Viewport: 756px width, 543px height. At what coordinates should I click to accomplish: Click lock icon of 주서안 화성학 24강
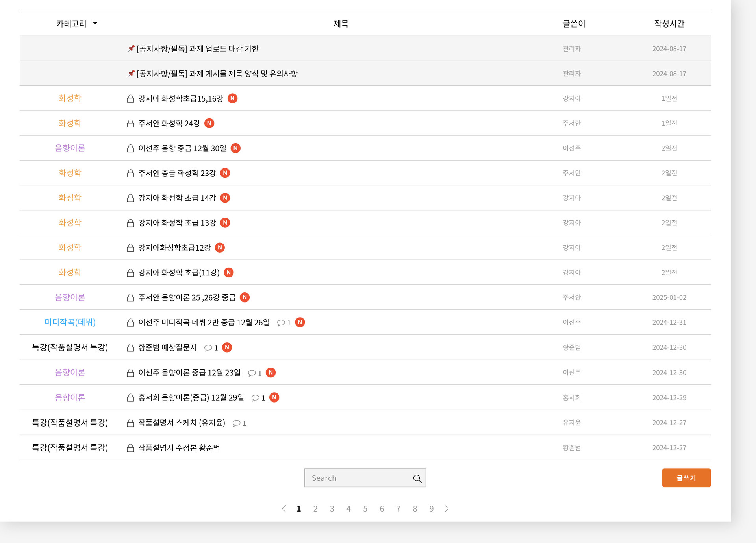[130, 124]
